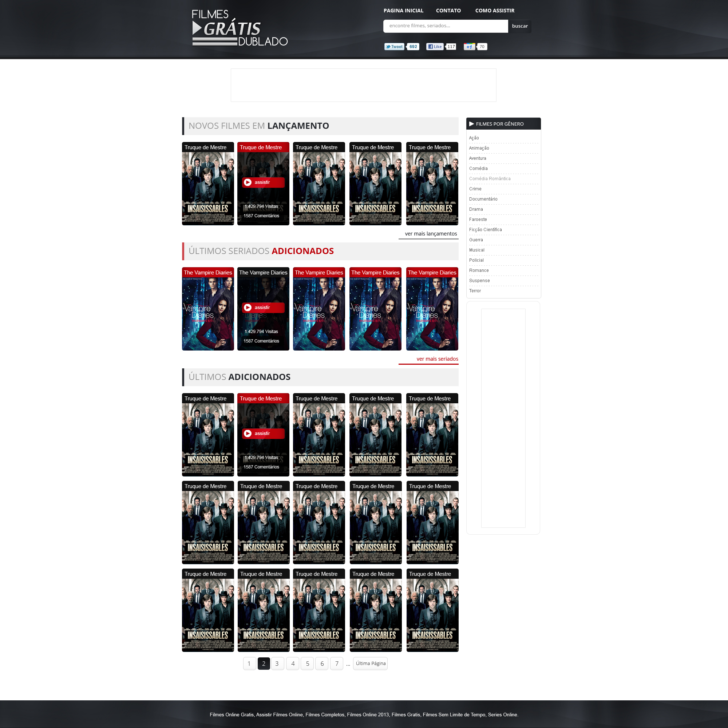Click the Facebook Like button
This screenshot has height=728, width=728.
[435, 47]
